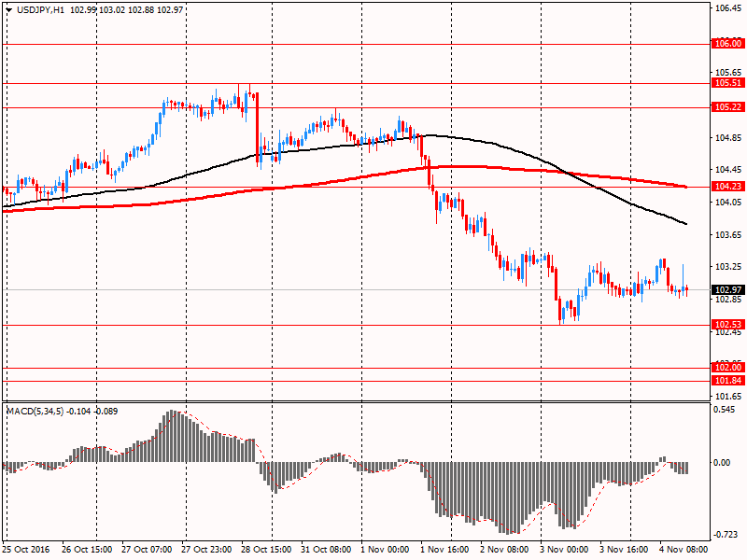The image size is (747, 560).
Task: Click the 104.05 price scale value
Action: pos(728,203)
